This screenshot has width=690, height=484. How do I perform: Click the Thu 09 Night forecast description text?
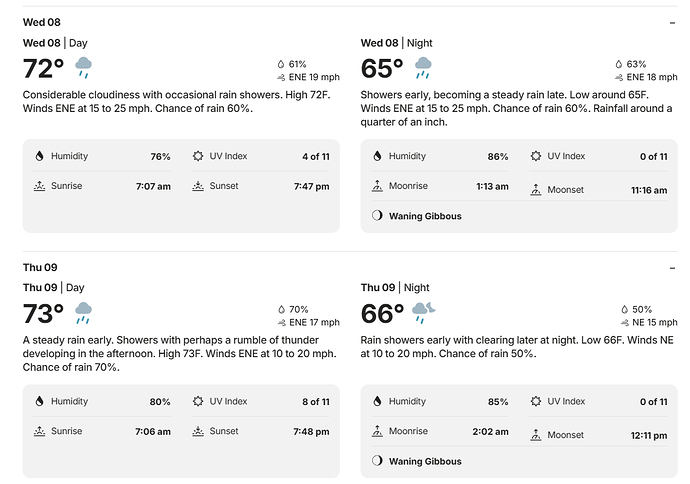pos(517,347)
